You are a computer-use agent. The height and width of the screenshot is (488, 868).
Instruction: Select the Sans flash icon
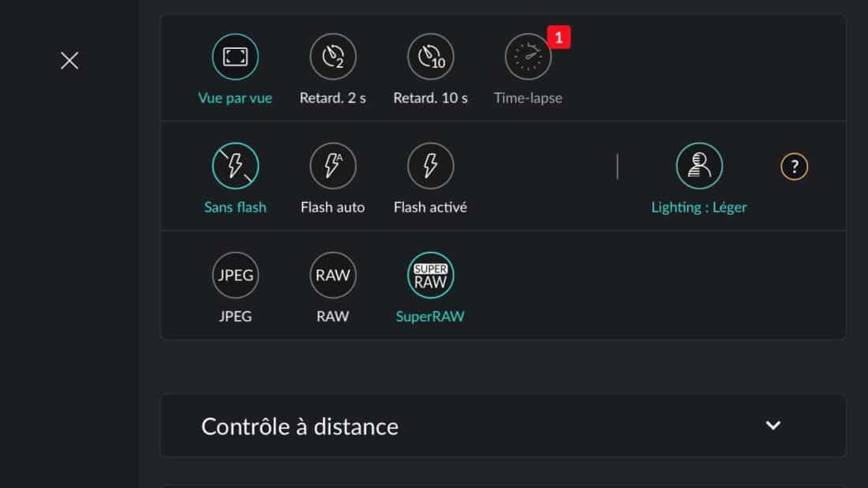coord(235,166)
